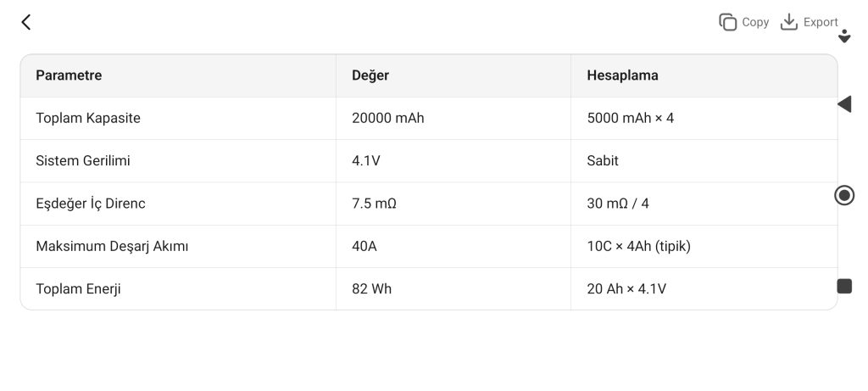Viewport: 868px width, 391px height.
Task: Click the Toplam Kapasite row label
Action: tap(88, 118)
